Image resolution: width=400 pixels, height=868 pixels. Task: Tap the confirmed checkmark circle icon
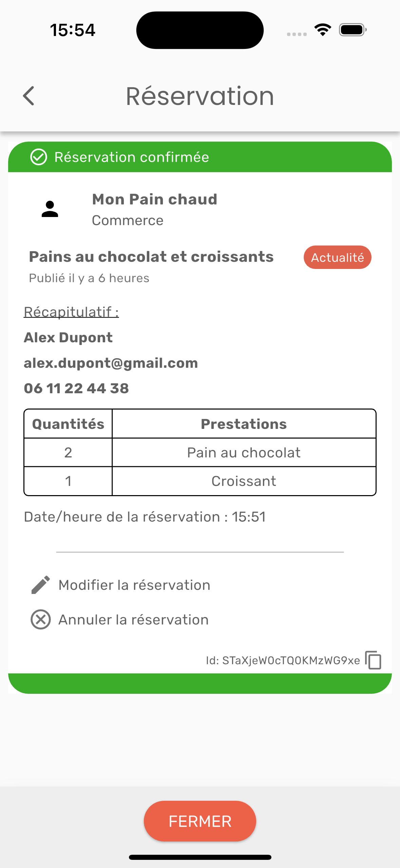coord(39,157)
